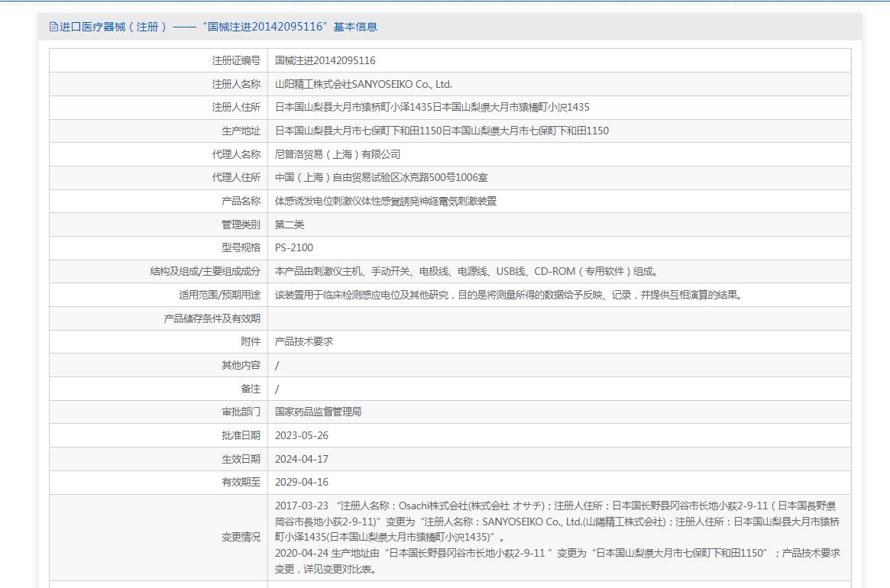Select agent address 冰克路500号1006室
The image size is (890, 588).
381,178
